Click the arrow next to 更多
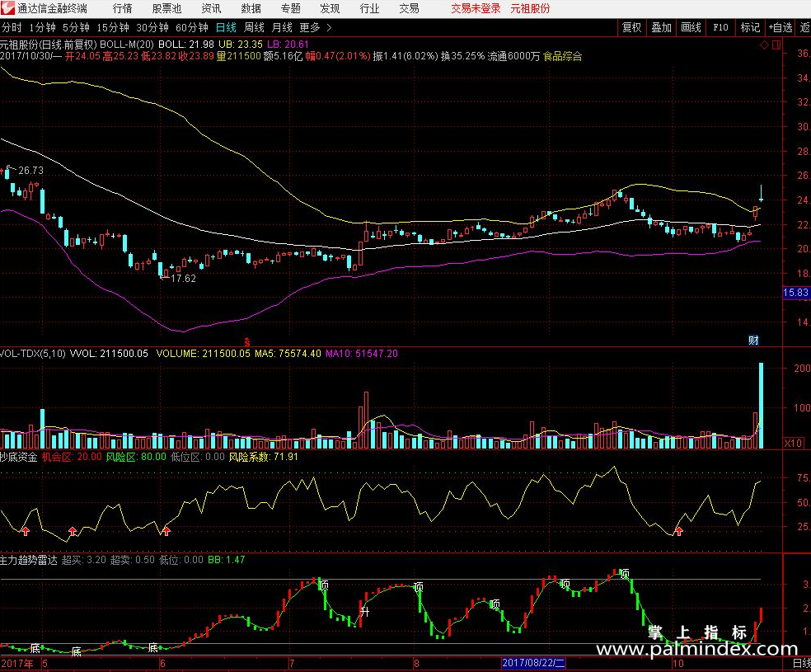 click(x=329, y=27)
